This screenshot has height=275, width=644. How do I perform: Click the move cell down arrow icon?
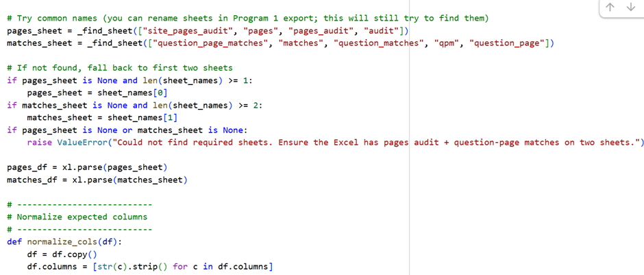pos(630,8)
